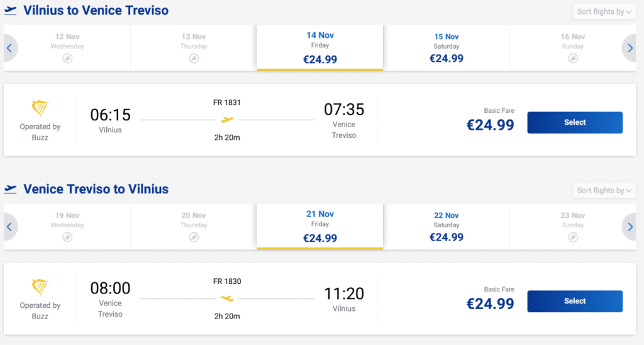The image size is (644, 345).
Task: Show later outbound dates with the right arrow
Action: tap(631, 48)
